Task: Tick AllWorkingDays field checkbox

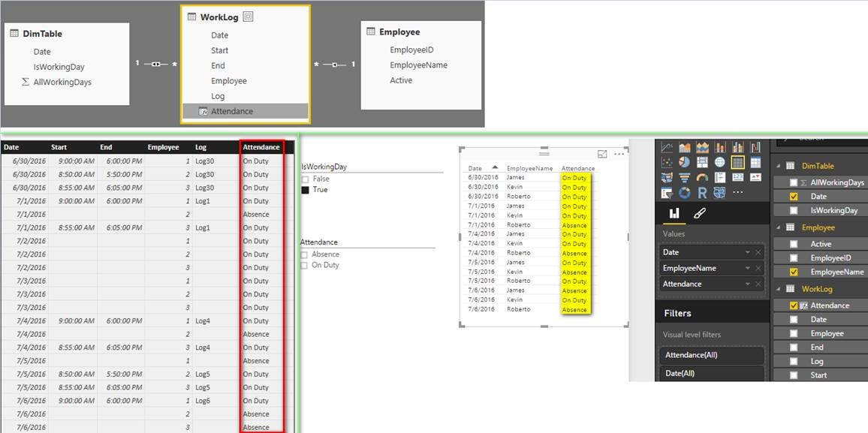Action: click(x=794, y=182)
